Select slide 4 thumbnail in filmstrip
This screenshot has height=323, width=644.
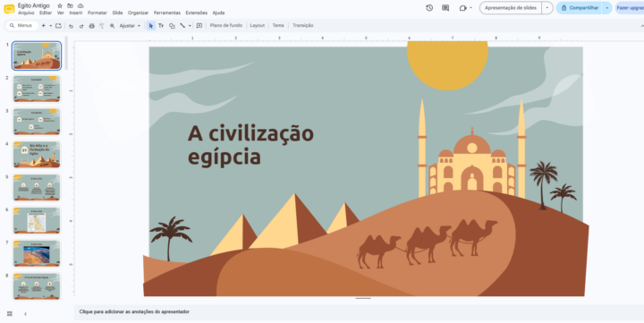37,155
